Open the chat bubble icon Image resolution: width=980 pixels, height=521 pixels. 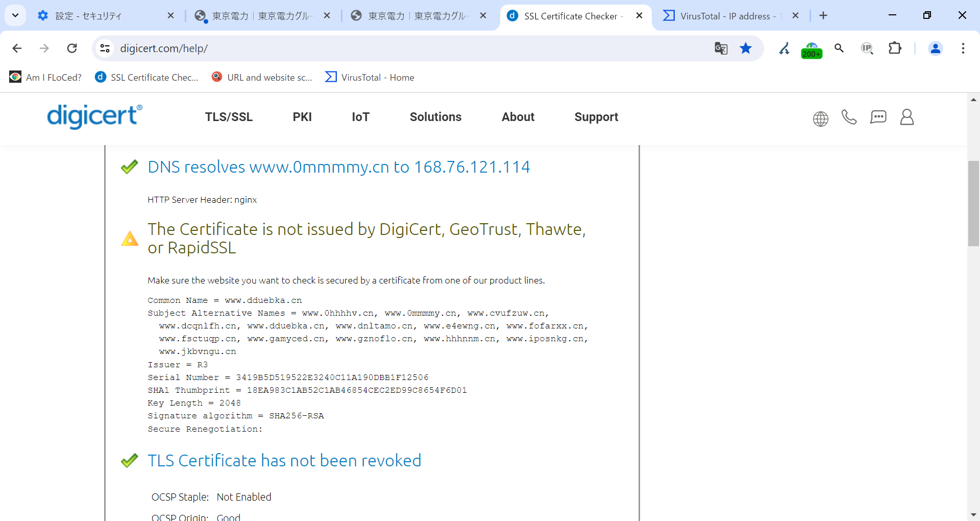878,117
